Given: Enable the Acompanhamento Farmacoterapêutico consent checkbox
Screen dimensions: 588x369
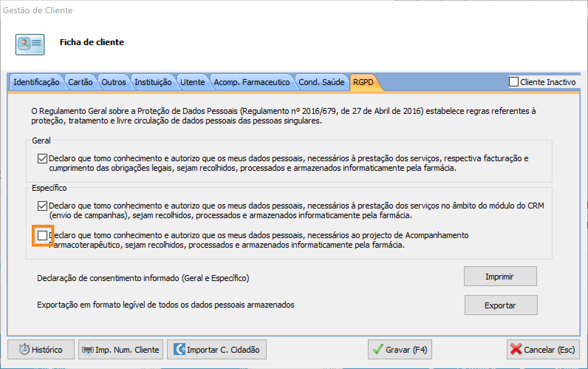Looking at the screenshot, I should [42, 236].
